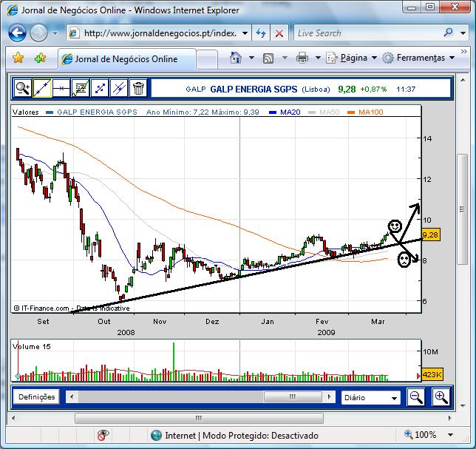Viewport: 476px width, 449px height.
Task: Click the page vertical scrollbar thumb
Action: point(463,209)
